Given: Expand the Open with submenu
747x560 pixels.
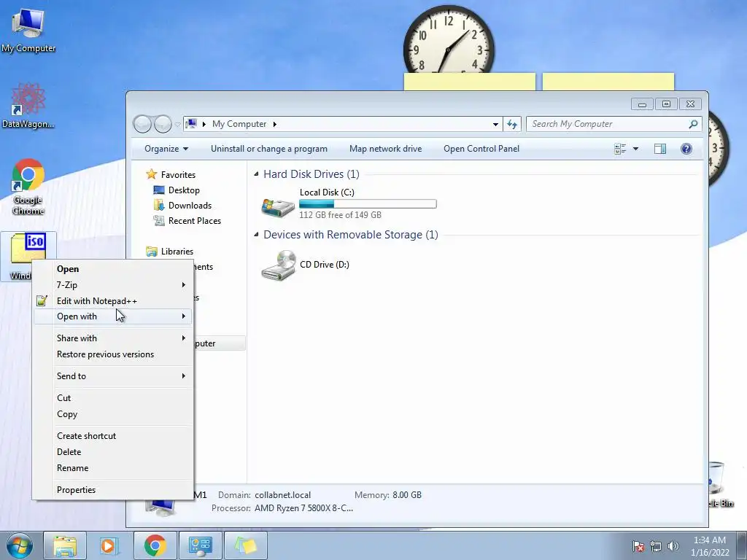Looking at the screenshot, I should point(113,316).
